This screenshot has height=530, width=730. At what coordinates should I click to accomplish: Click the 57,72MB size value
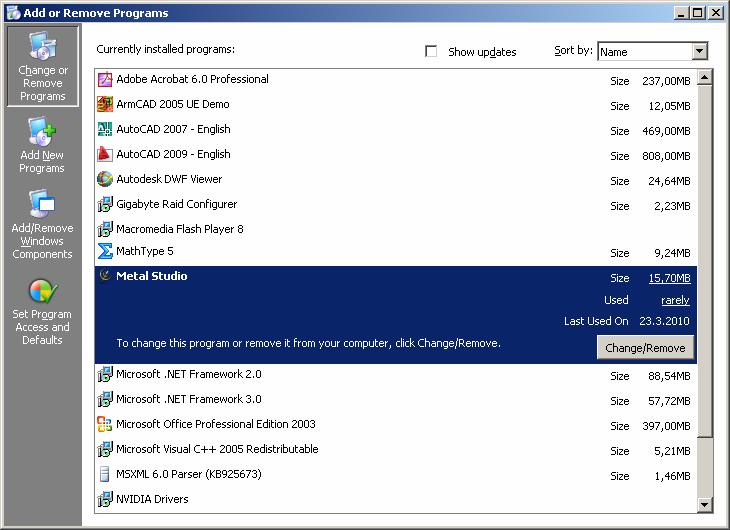pos(669,401)
